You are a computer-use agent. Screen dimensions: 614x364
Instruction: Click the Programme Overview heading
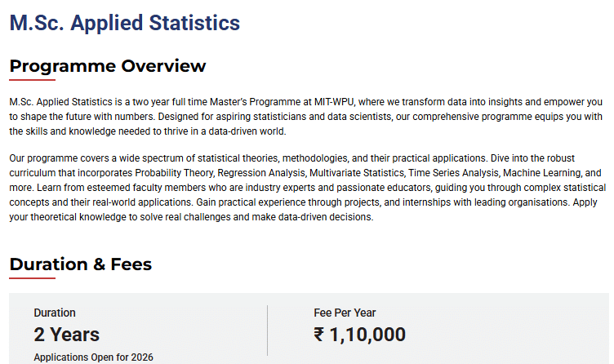[x=108, y=66]
